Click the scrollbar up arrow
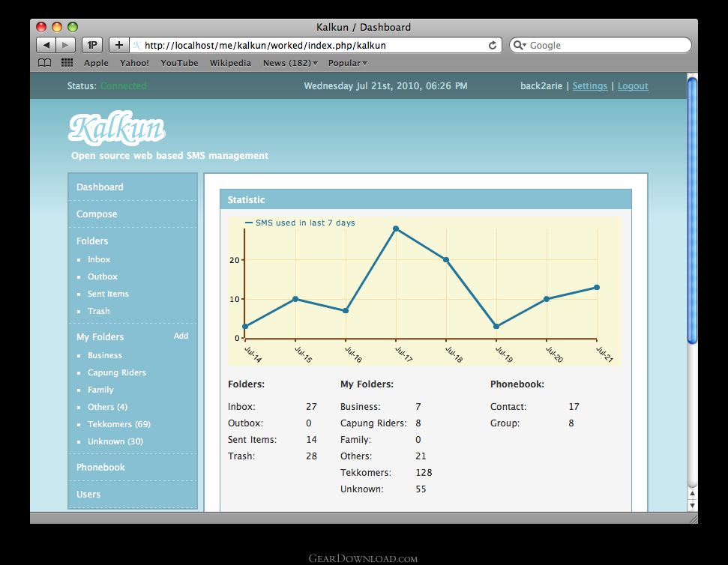The height and width of the screenshot is (565, 728). coord(692,494)
